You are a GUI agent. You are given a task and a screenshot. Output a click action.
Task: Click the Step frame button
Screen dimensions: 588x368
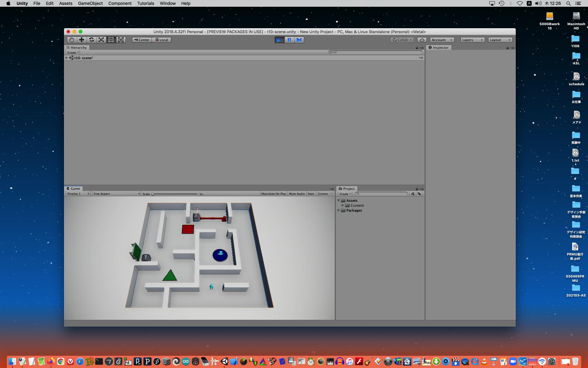click(x=299, y=40)
